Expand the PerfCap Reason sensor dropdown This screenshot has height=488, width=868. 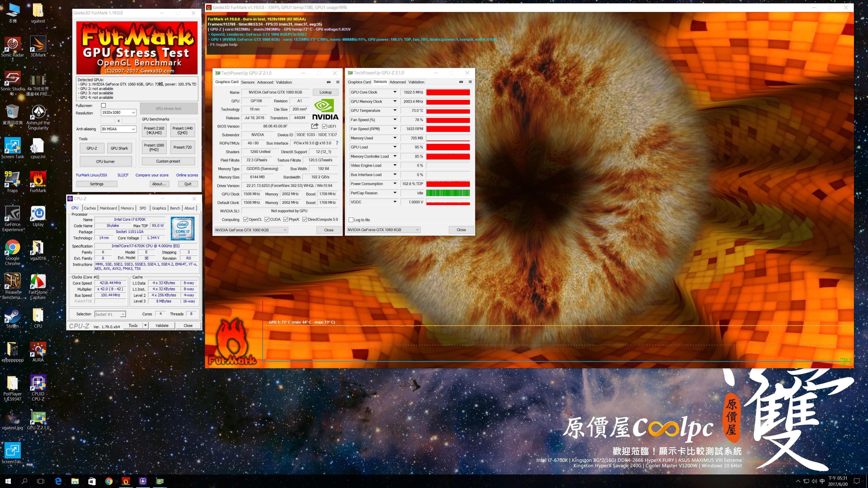395,193
